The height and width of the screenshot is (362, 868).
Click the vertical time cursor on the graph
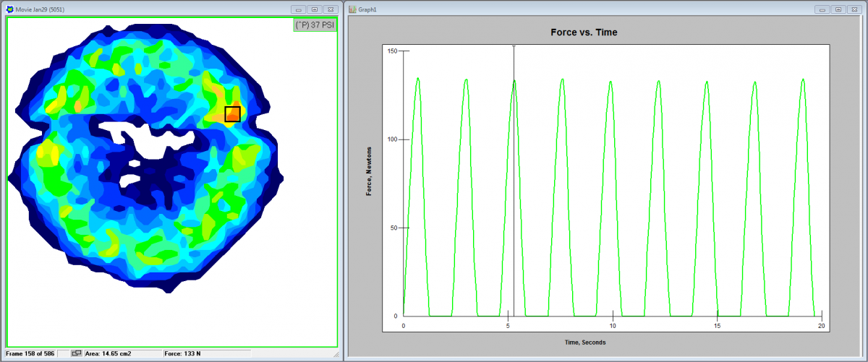(x=514, y=181)
